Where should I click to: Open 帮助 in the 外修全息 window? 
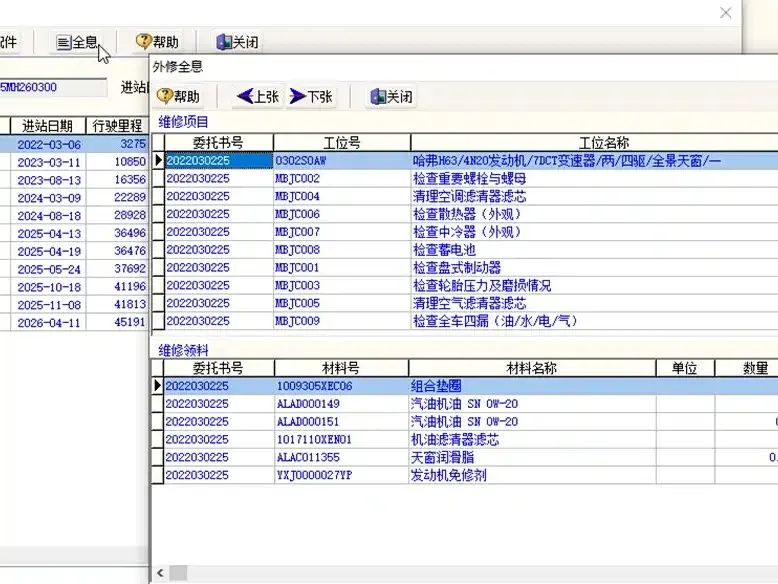point(179,96)
